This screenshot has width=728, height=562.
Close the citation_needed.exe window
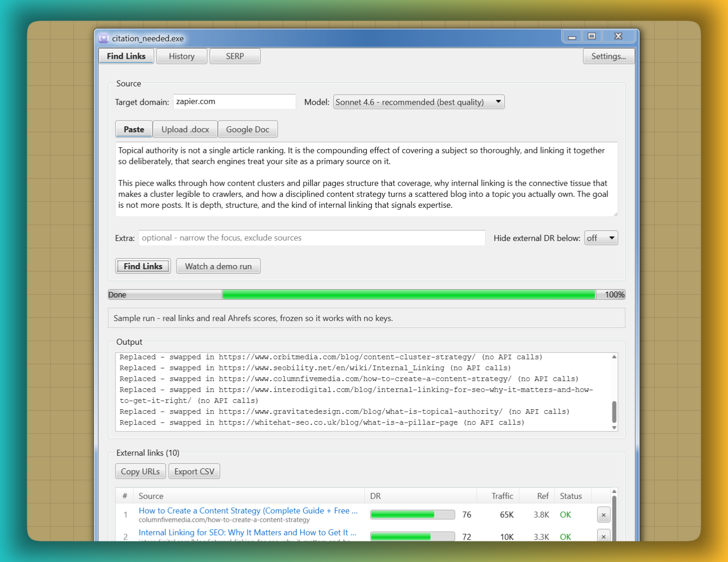pyautogui.click(x=618, y=36)
